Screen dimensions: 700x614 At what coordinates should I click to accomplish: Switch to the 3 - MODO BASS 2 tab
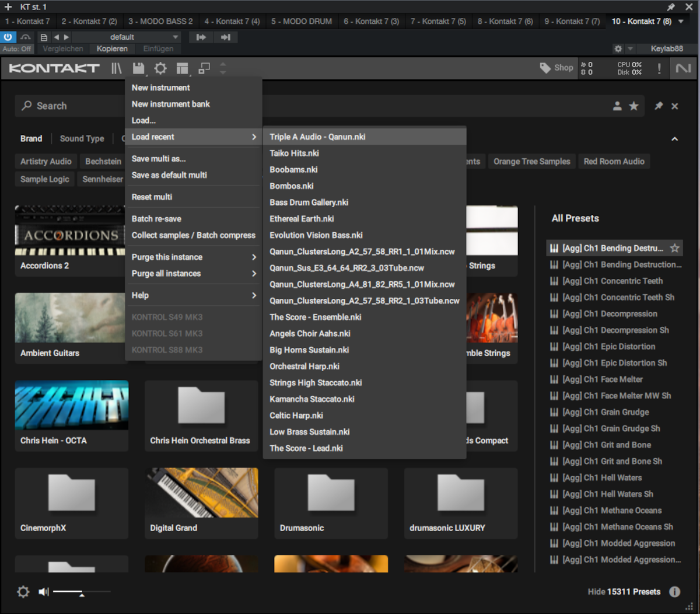(x=160, y=22)
